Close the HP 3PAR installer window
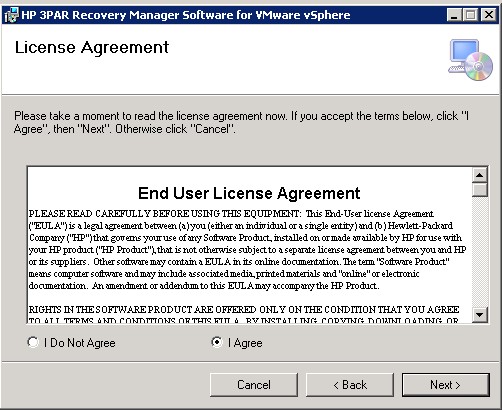502x410 pixels. (x=489, y=15)
